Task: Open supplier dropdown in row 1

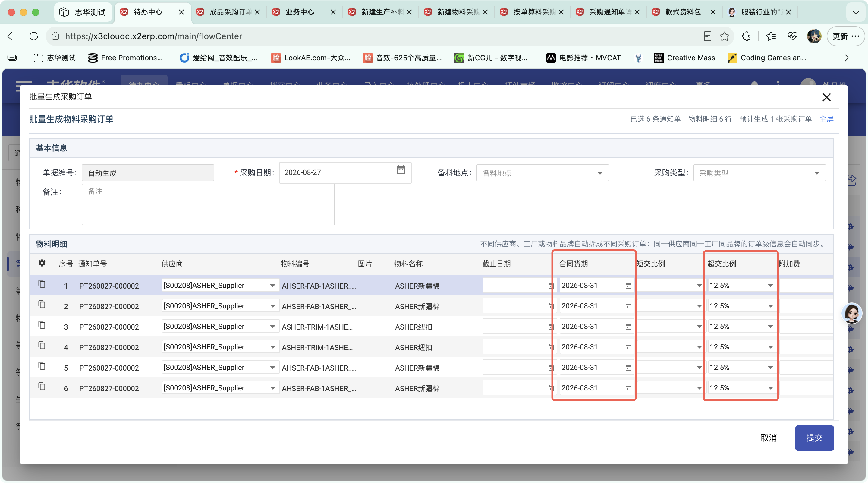Action: [272, 286]
